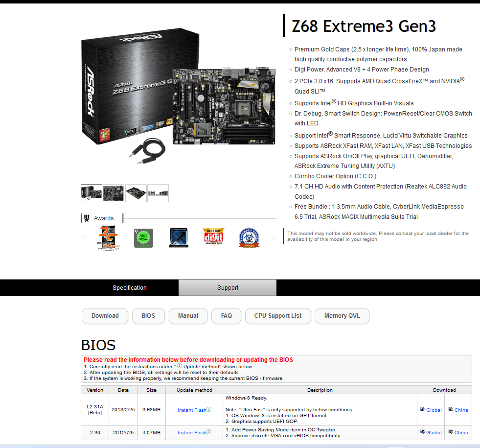Click the Awards trophy icon

[x=87, y=218]
